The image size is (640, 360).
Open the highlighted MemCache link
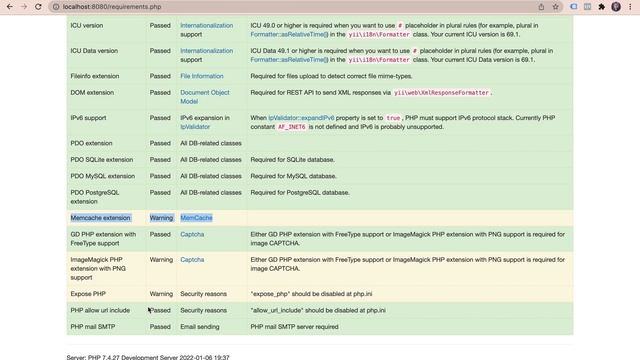coord(196,218)
